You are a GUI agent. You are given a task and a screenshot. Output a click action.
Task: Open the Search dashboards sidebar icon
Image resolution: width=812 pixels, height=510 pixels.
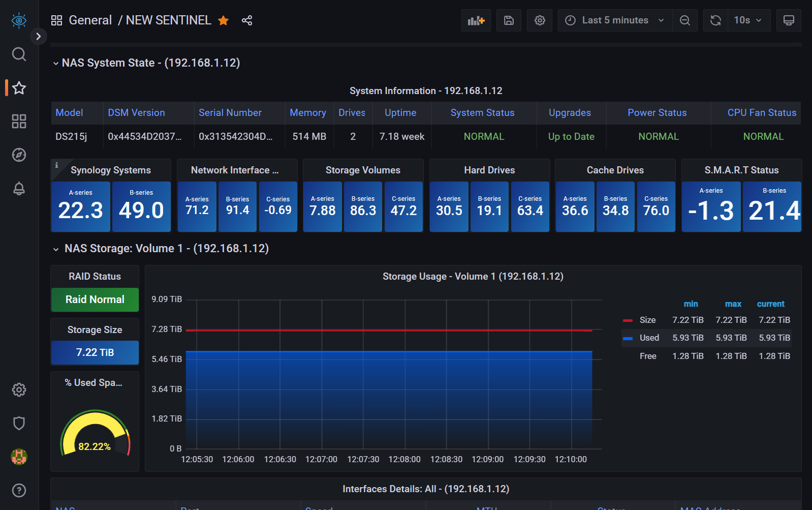pos(19,54)
